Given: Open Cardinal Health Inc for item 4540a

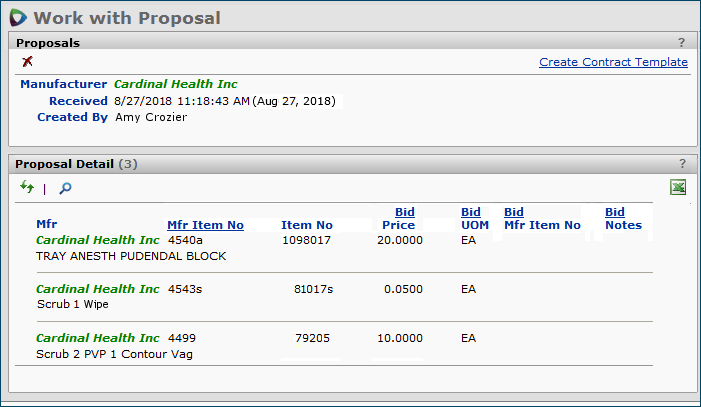Looking at the screenshot, I should [97, 240].
